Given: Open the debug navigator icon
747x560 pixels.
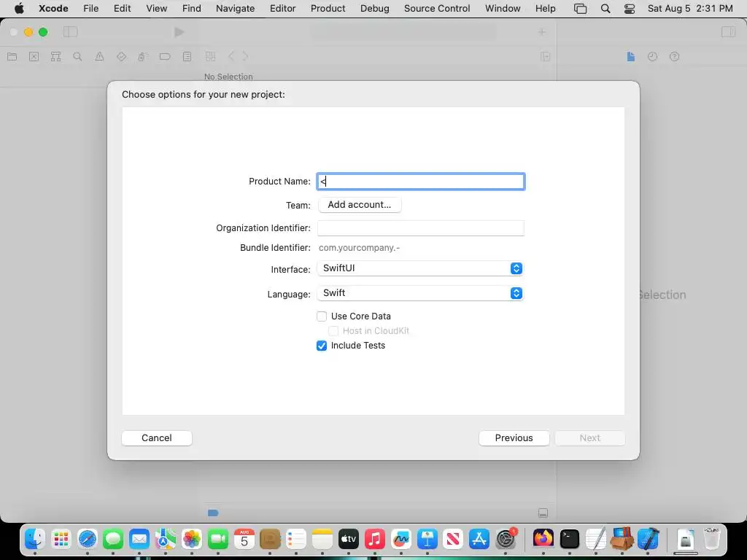Looking at the screenshot, I should pos(143,57).
